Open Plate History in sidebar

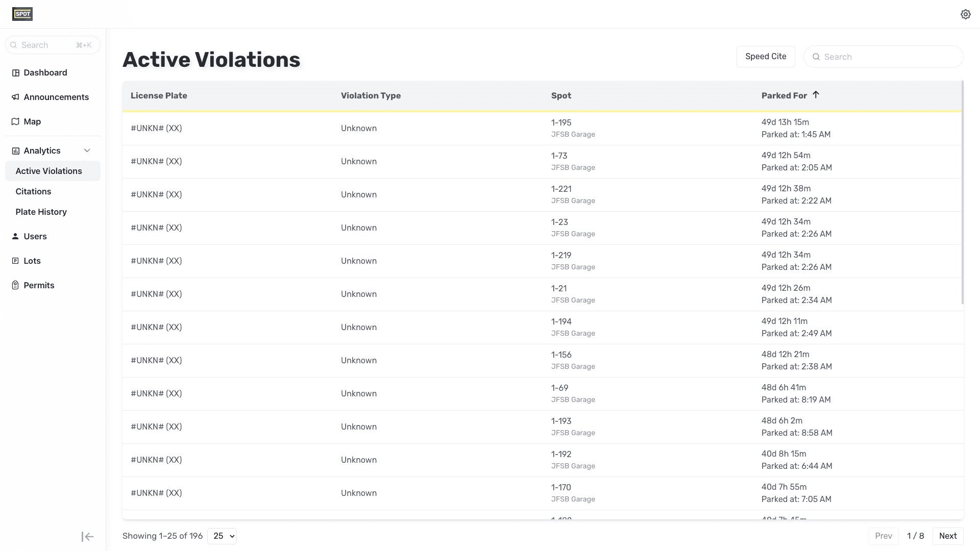tap(41, 212)
